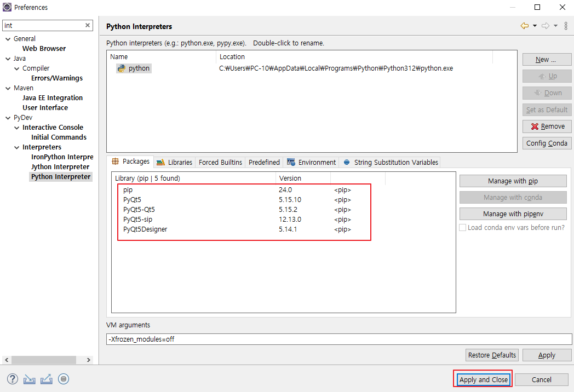Image resolution: width=574 pixels, height=392 pixels.
Task: Select Java EE Integration tree item
Action: tap(53, 98)
